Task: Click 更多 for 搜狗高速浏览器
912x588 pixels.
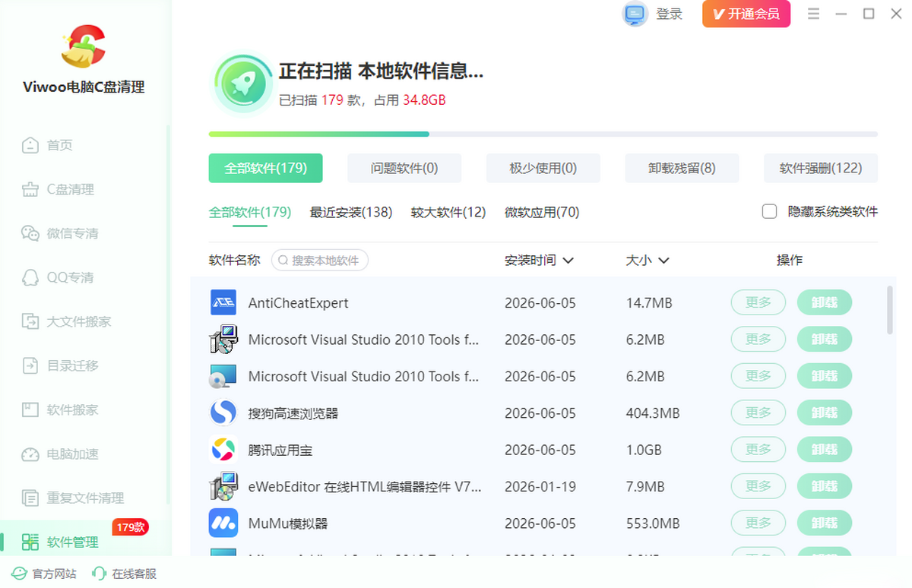Action: point(758,413)
